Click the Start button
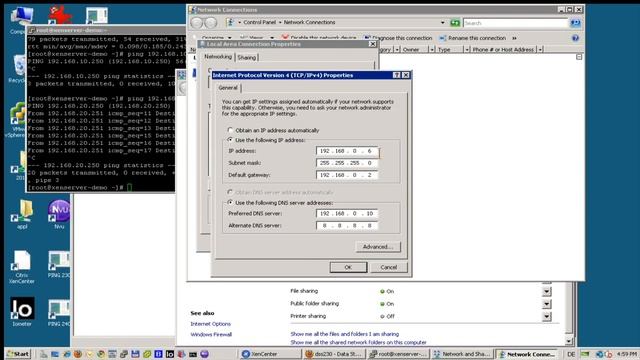 point(18,354)
